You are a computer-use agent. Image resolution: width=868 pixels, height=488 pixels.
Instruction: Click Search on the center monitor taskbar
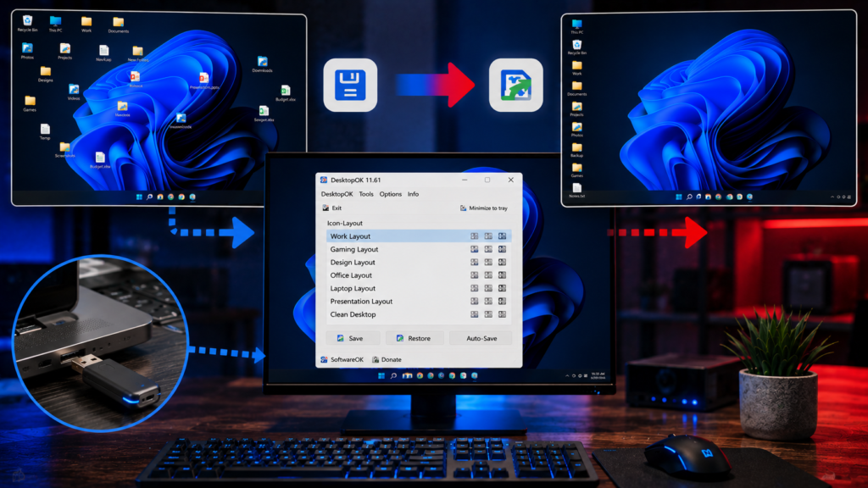(393, 375)
